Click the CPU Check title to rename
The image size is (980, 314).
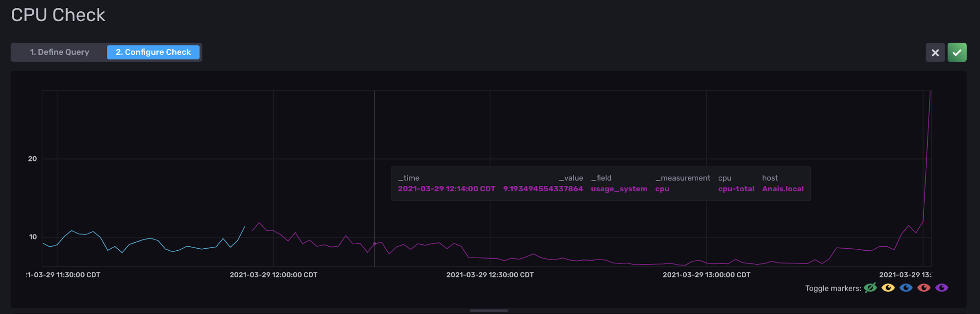point(58,15)
